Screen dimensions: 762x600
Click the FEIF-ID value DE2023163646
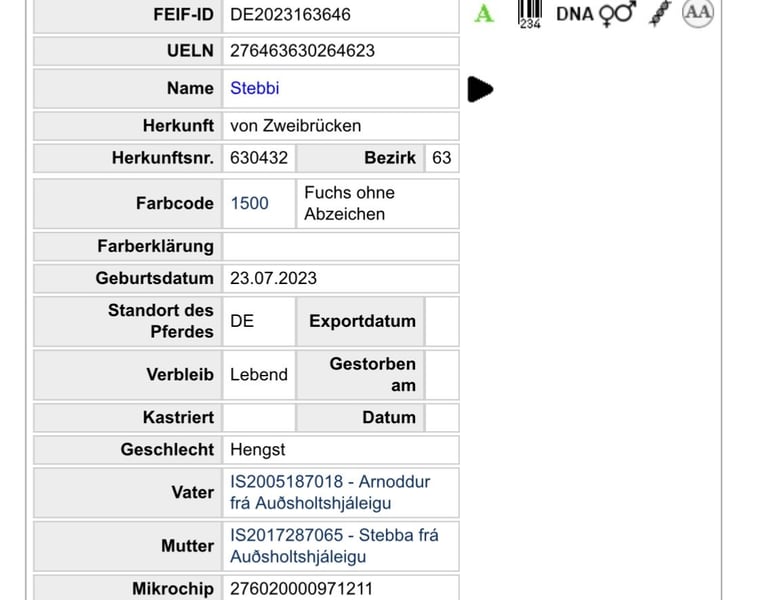(290, 14)
